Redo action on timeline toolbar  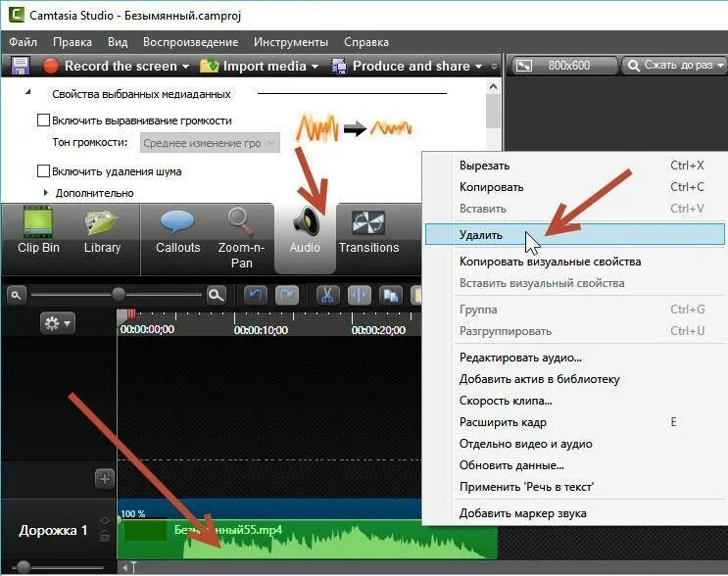coord(286,295)
